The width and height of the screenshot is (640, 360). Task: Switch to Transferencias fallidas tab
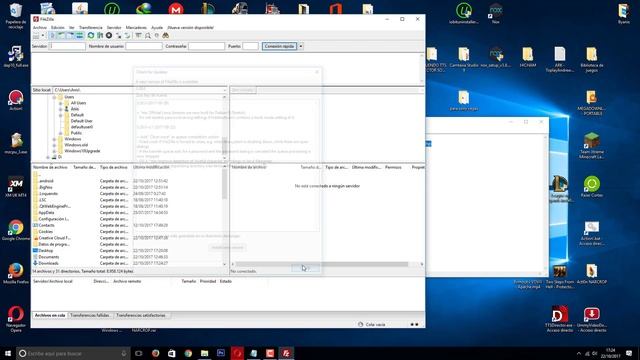[90, 316]
